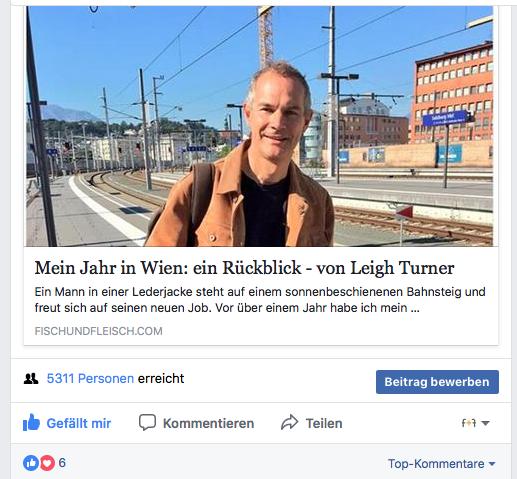This screenshot has width=517, height=479.
Task: Click the article description preview text
Action: point(260,300)
